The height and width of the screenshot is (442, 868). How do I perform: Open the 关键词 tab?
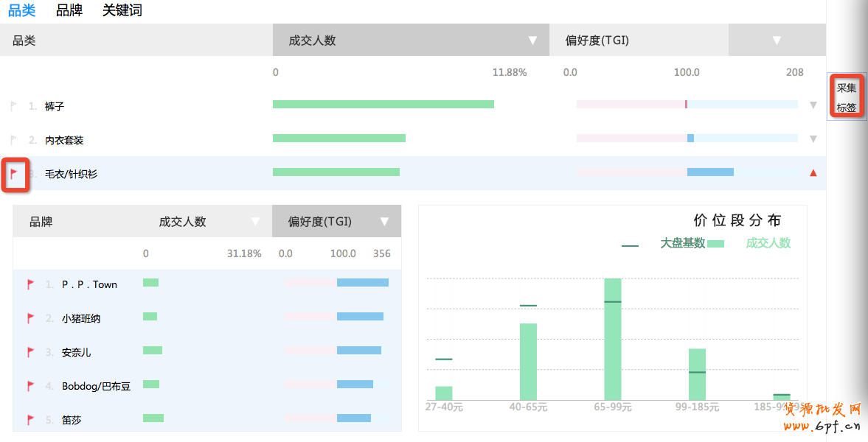point(122,10)
